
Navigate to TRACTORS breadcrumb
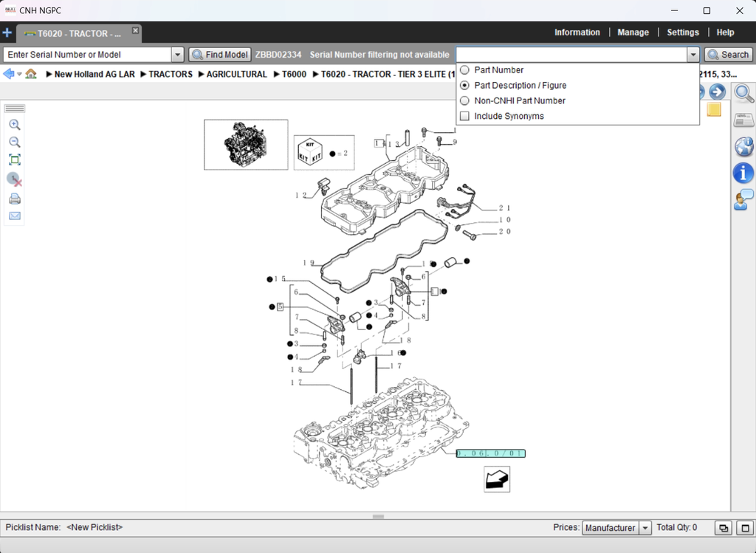pyautogui.click(x=171, y=75)
